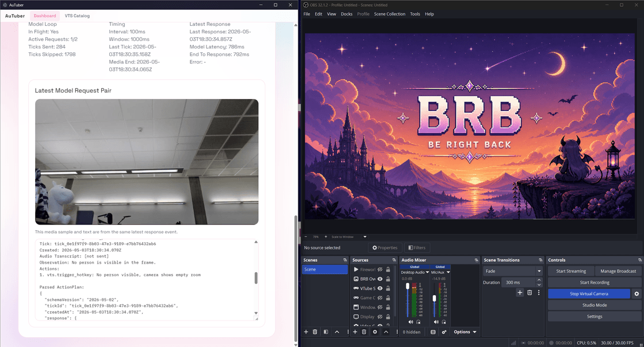Open more options in Sources toolbar
This screenshot has width=644, height=347.
(397, 332)
